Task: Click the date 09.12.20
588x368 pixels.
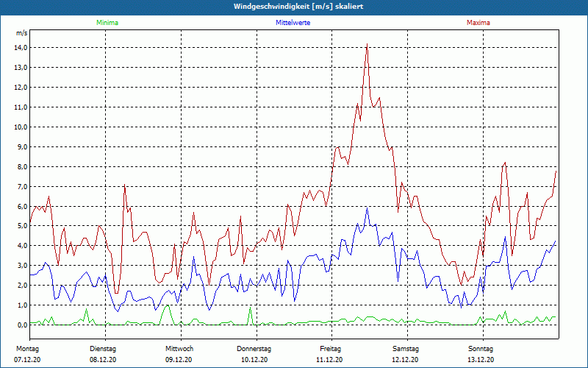Action: click(x=179, y=360)
